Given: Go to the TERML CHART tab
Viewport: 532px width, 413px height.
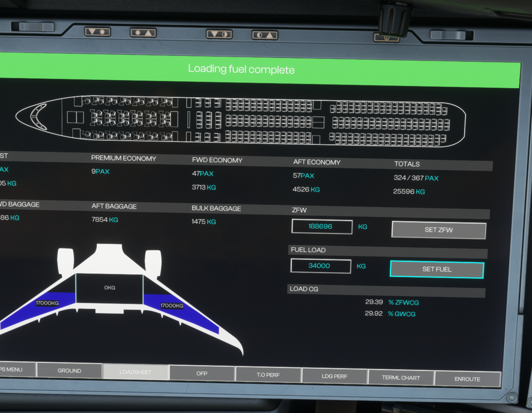Looking at the screenshot, I should (x=401, y=377).
